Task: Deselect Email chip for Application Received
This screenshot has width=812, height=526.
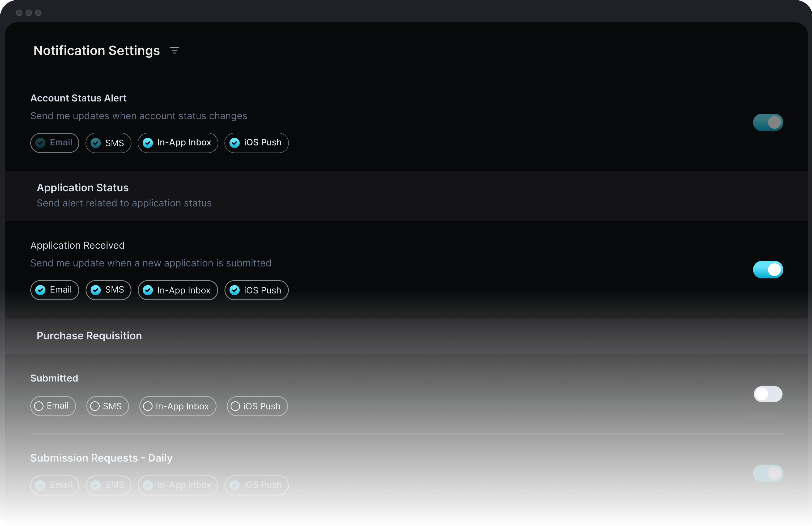Action: pos(55,290)
